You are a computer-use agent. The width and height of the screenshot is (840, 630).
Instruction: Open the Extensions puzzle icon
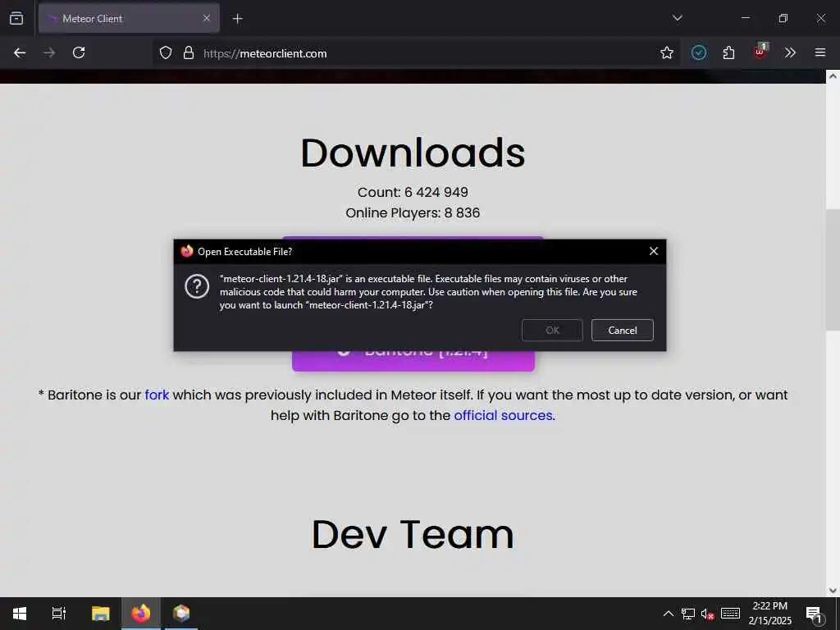tap(728, 52)
